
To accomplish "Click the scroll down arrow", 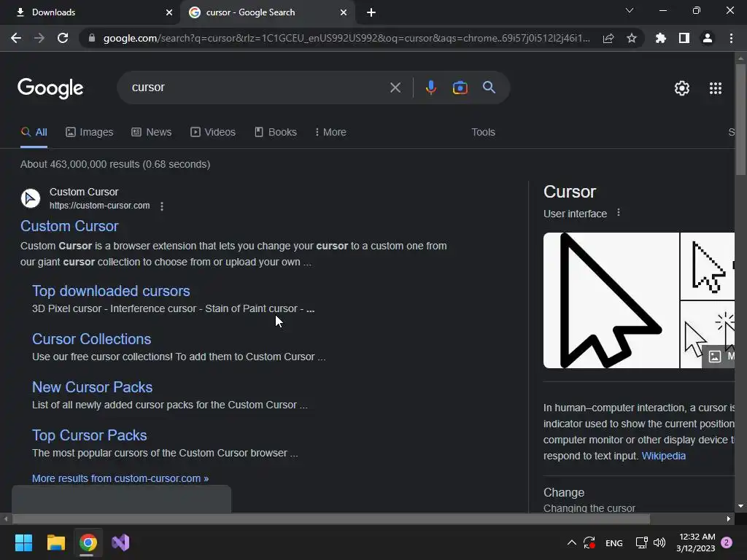I will coord(740,506).
